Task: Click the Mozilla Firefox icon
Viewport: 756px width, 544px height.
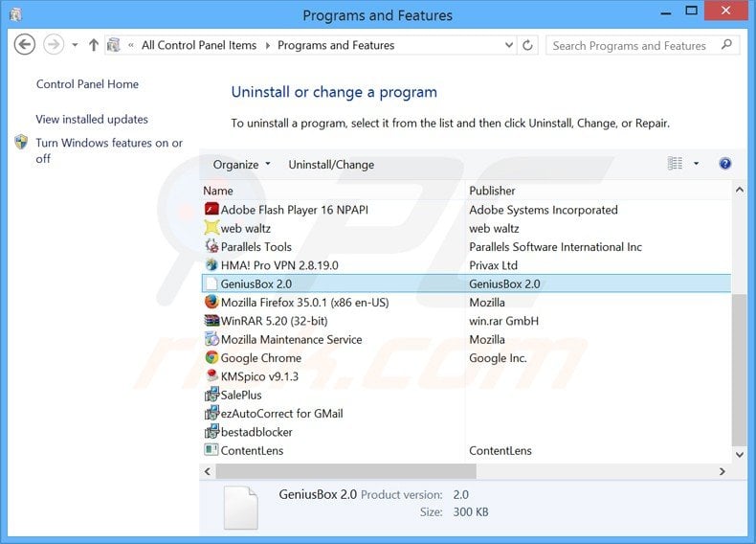Action: tap(211, 302)
